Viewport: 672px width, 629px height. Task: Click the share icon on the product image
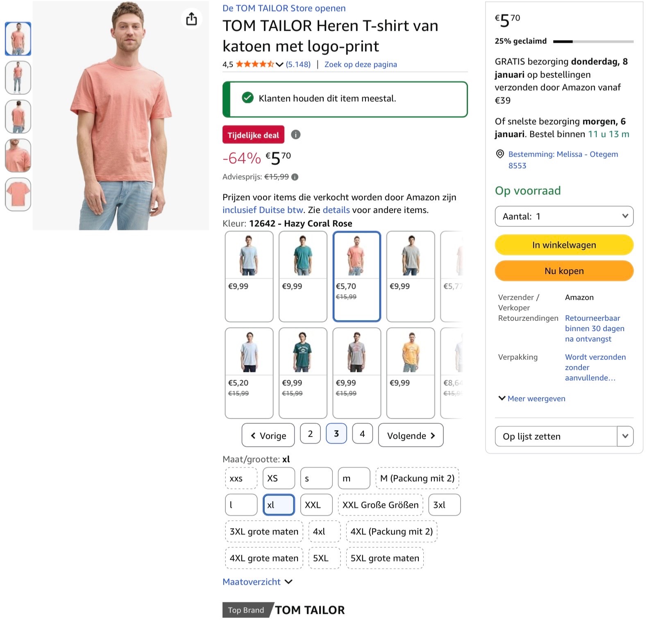pyautogui.click(x=191, y=20)
